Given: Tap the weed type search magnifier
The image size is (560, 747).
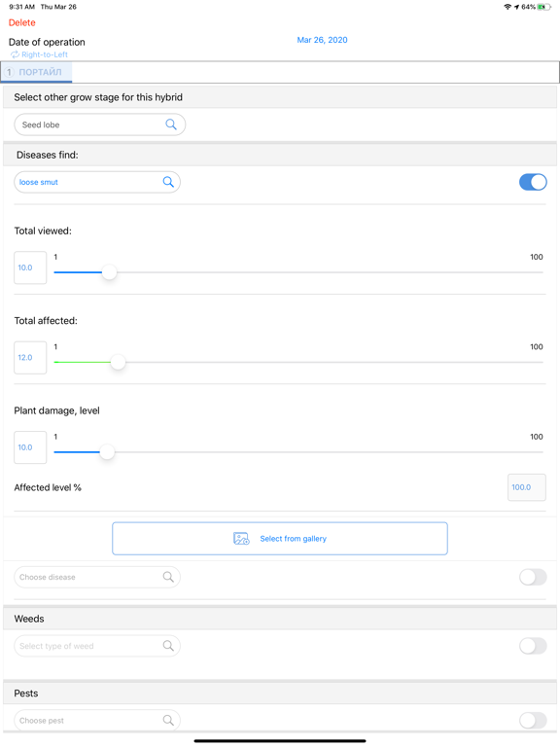Looking at the screenshot, I should click(x=168, y=646).
